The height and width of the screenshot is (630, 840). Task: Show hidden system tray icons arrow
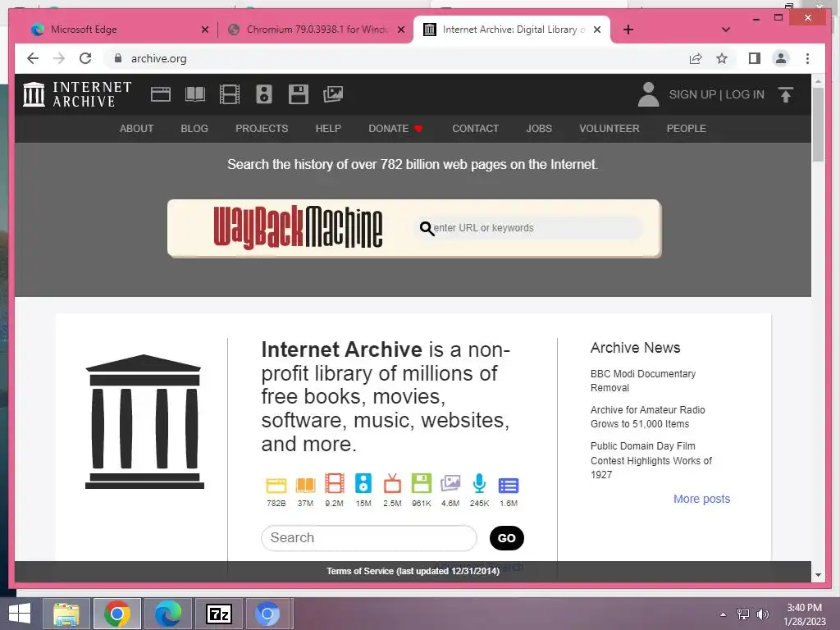pyautogui.click(x=724, y=614)
